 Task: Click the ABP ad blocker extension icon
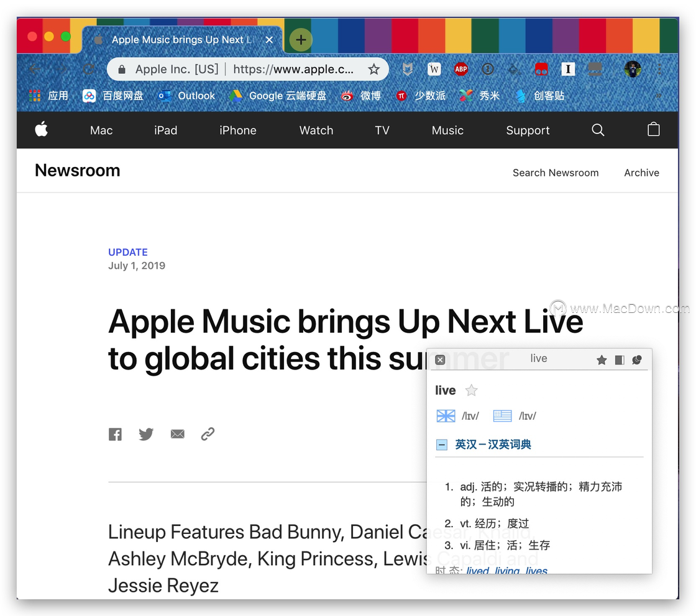point(460,69)
